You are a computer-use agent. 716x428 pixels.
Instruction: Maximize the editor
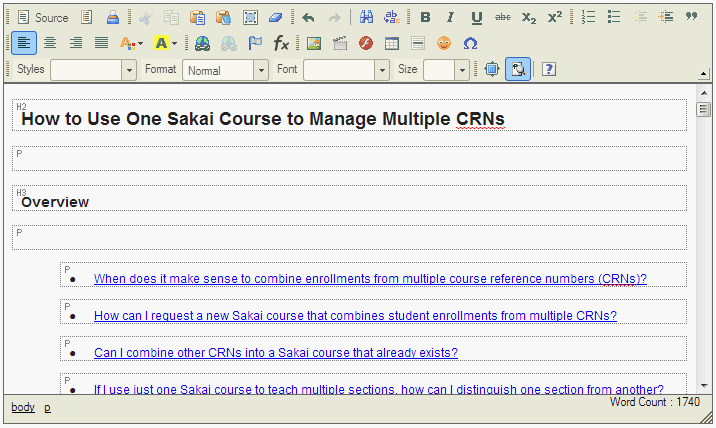tap(492, 69)
